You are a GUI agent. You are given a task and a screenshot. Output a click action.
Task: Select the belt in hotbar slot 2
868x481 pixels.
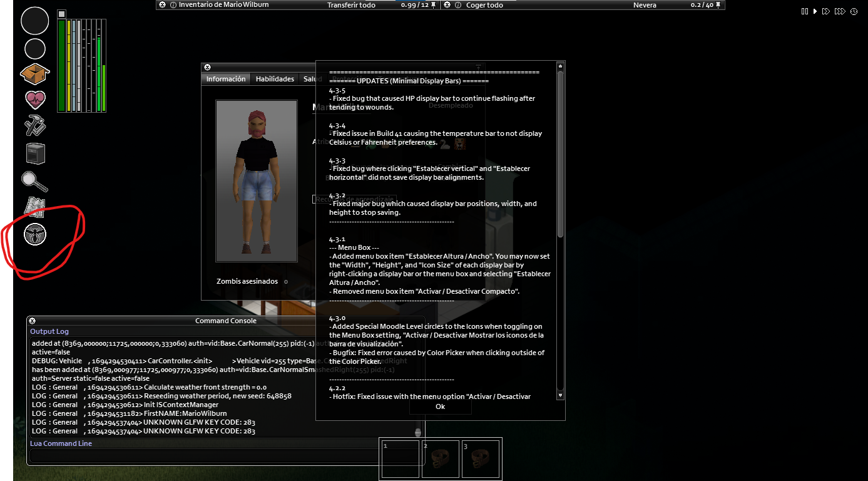[441, 459]
